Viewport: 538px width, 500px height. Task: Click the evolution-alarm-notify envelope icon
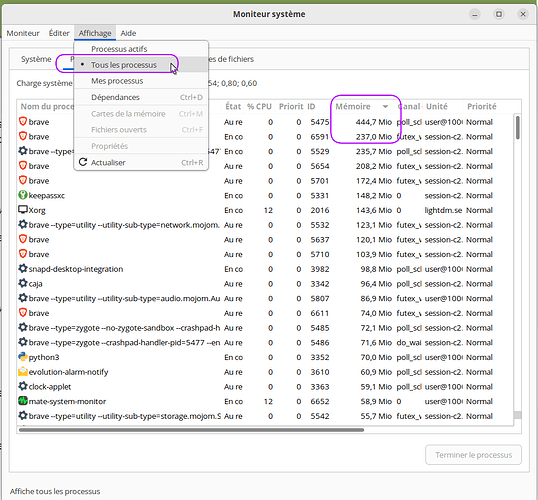coord(23,372)
